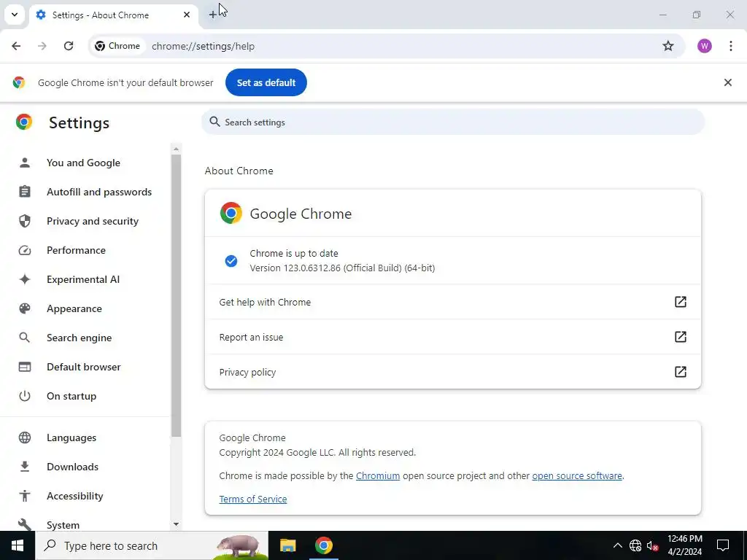Open Terms of Service link

point(253,499)
